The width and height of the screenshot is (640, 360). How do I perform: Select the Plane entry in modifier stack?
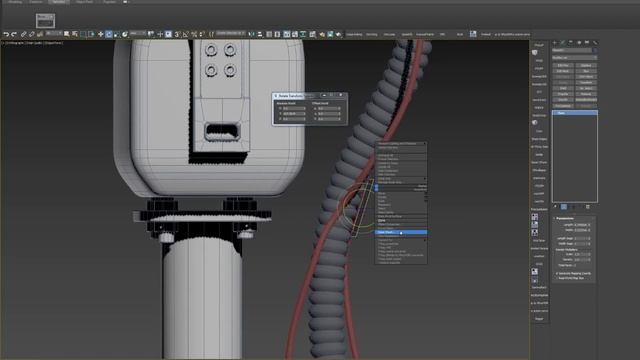click(575, 113)
